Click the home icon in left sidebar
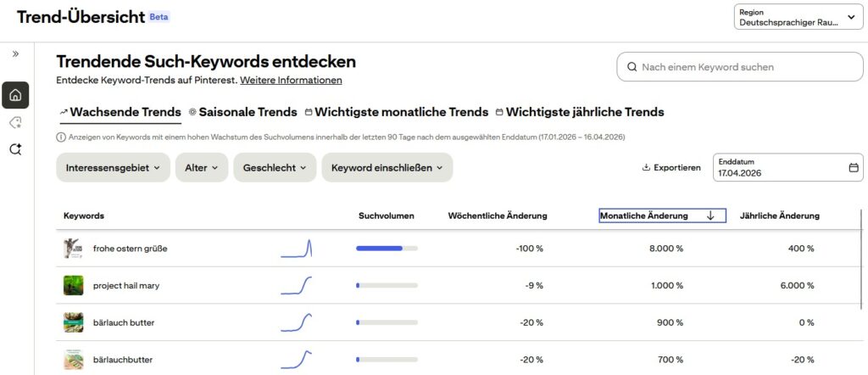This screenshot has width=868, height=375. [x=15, y=95]
